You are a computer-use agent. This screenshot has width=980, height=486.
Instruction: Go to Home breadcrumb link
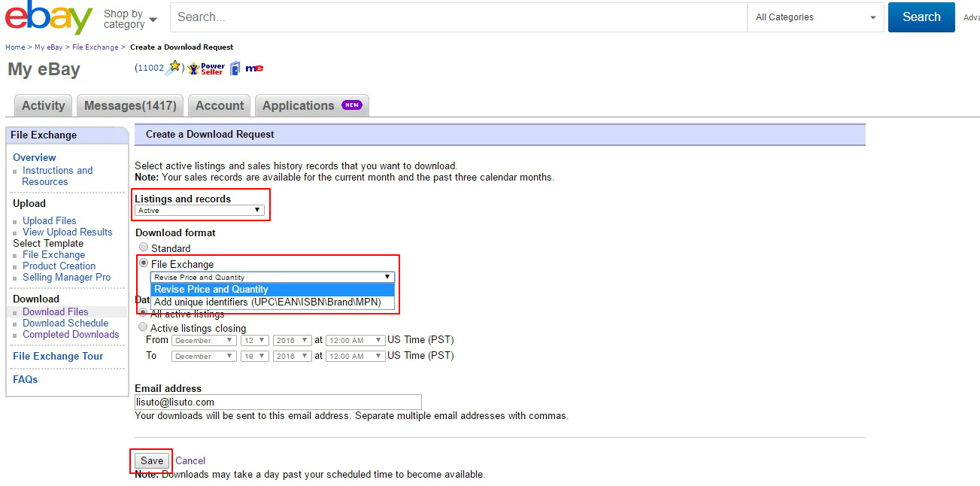(15, 47)
